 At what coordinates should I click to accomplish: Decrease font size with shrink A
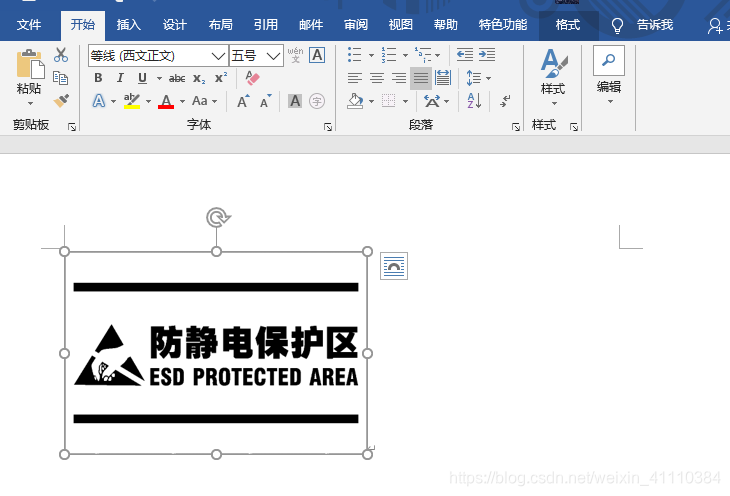(265, 101)
